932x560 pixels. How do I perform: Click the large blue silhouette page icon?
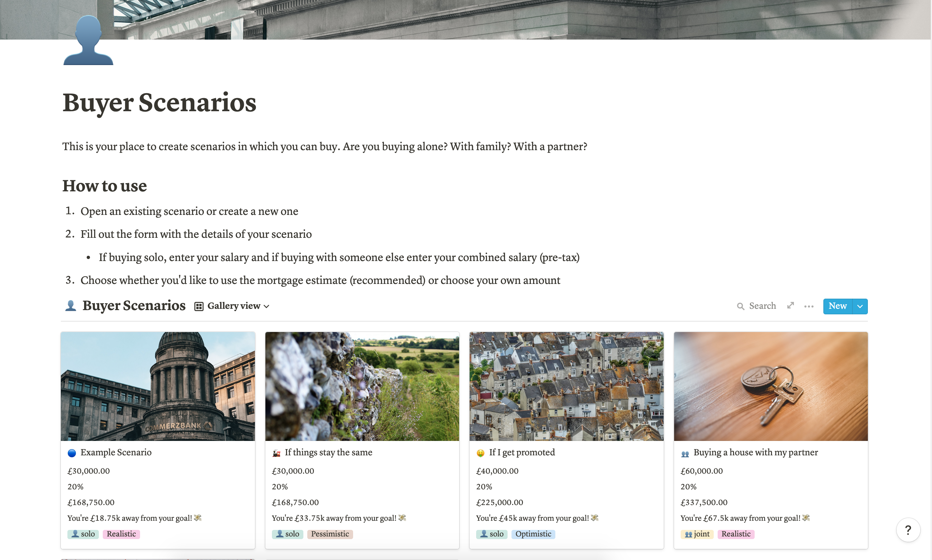(88, 41)
